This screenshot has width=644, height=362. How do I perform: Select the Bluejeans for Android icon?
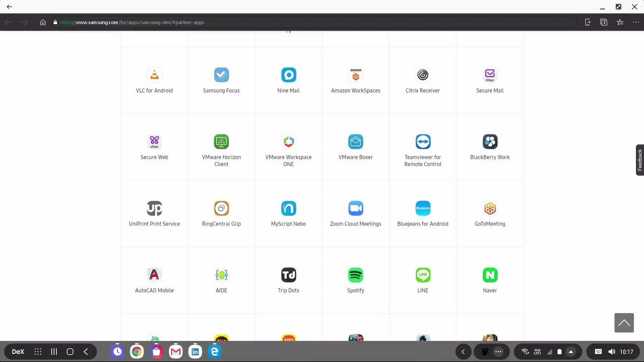coord(423,208)
